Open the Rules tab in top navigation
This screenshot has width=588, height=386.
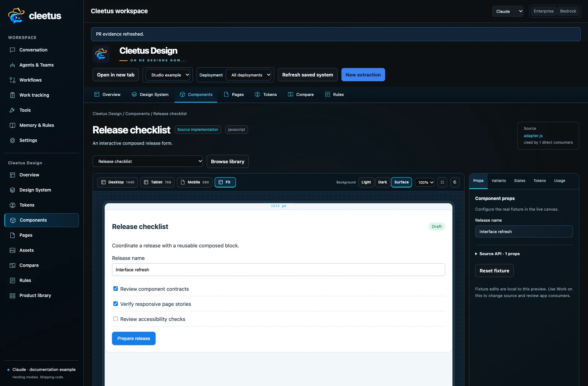click(334, 95)
